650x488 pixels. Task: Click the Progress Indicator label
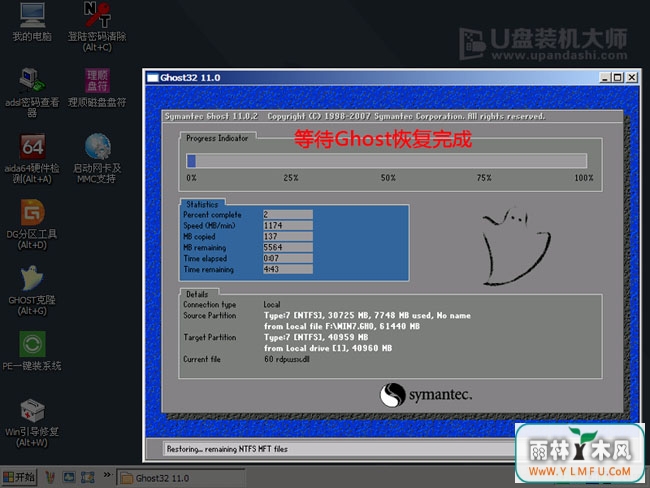[x=217, y=138]
